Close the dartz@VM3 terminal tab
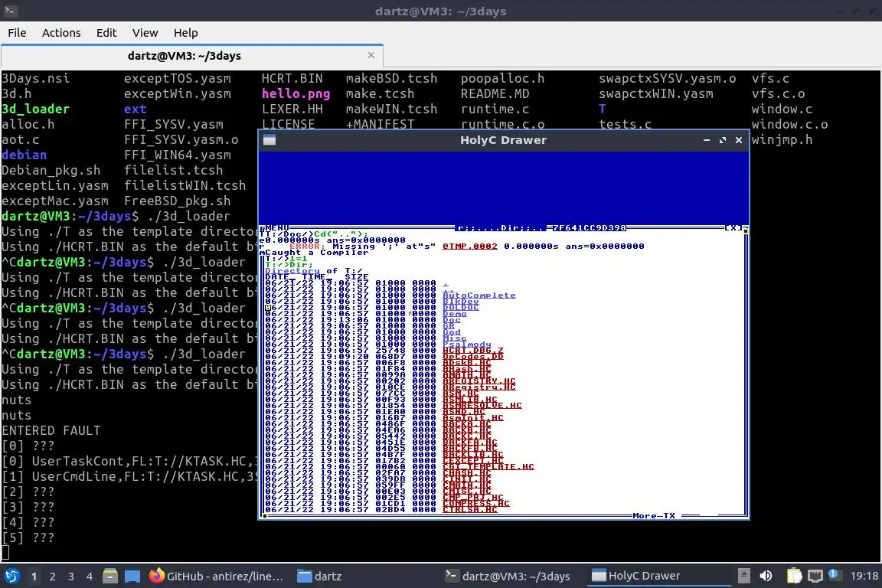Viewport: 882px width, 588px height. click(371, 55)
